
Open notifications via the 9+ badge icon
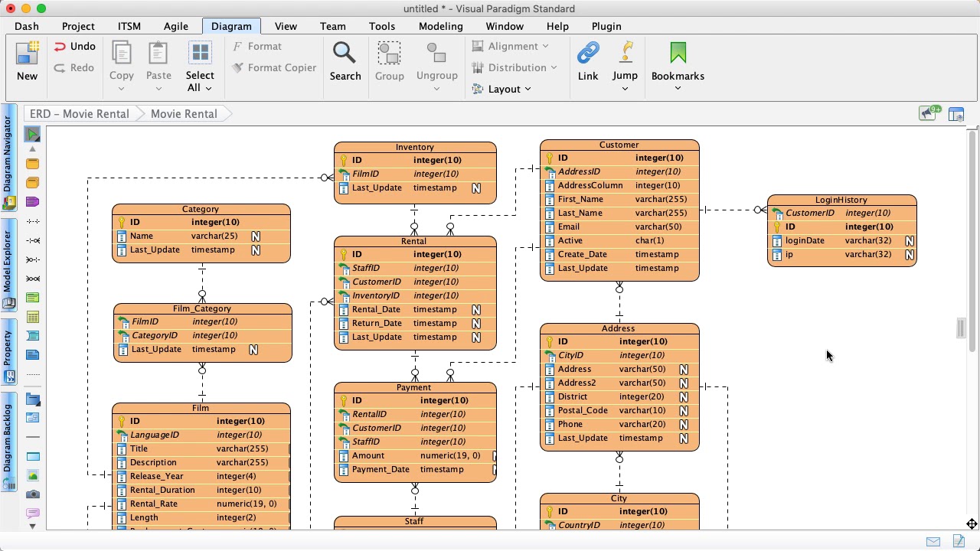pos(928,112)
